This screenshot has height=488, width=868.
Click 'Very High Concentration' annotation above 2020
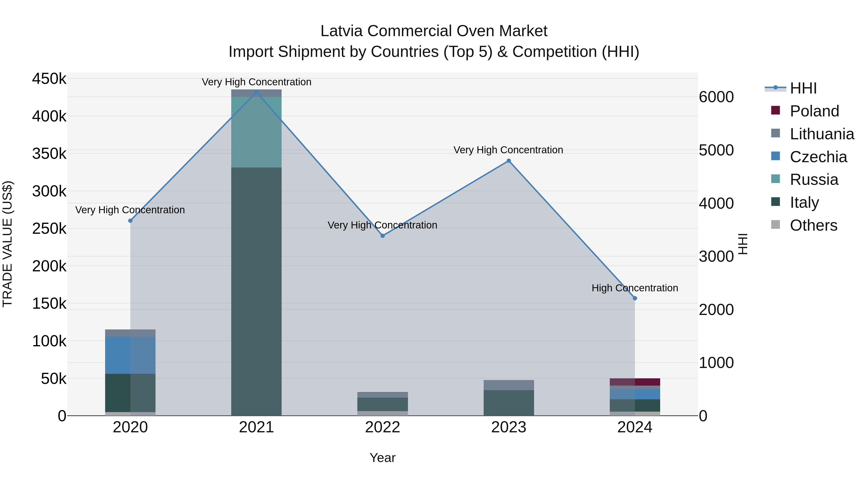point(130,210)
